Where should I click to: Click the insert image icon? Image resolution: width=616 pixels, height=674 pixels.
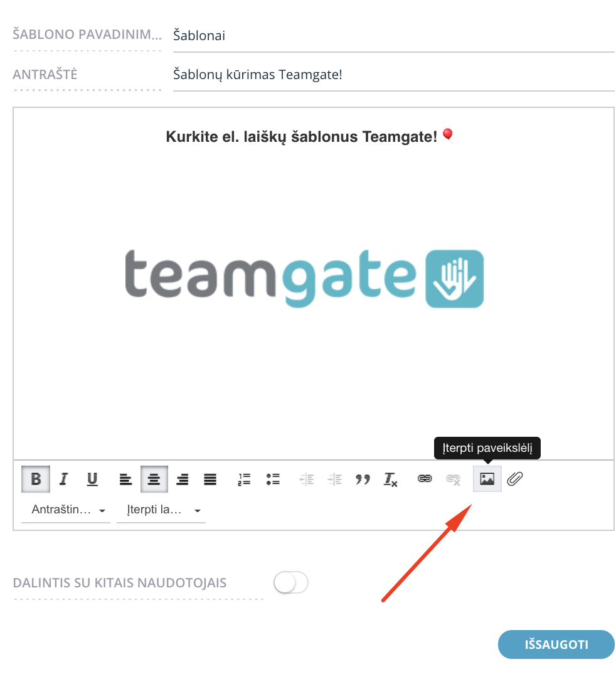pos(487,479)
